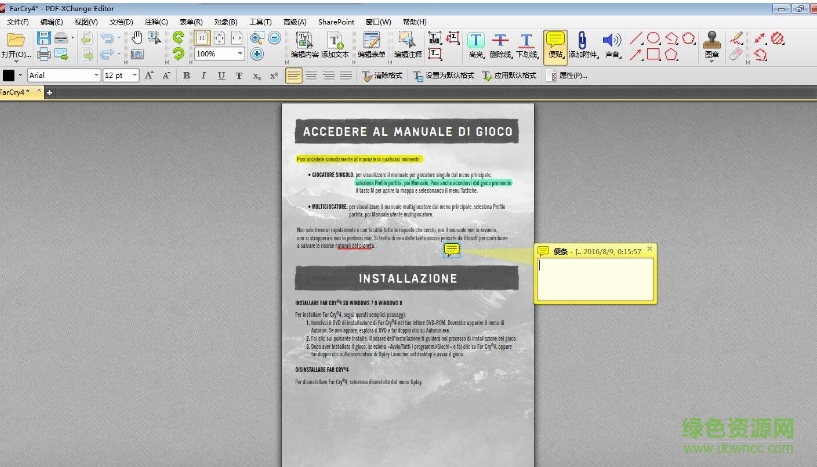
Task: Choose the underline (下划线) annotation tool
Action: click(527, 43)
